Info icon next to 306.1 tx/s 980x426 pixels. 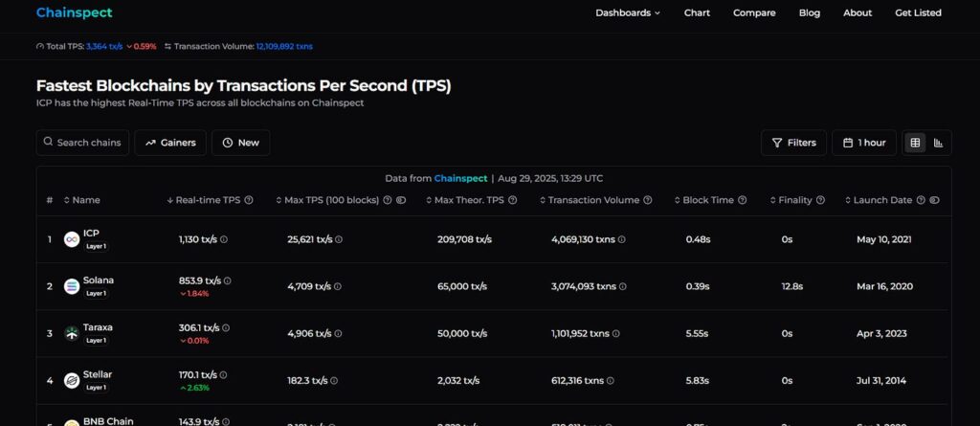226,327
